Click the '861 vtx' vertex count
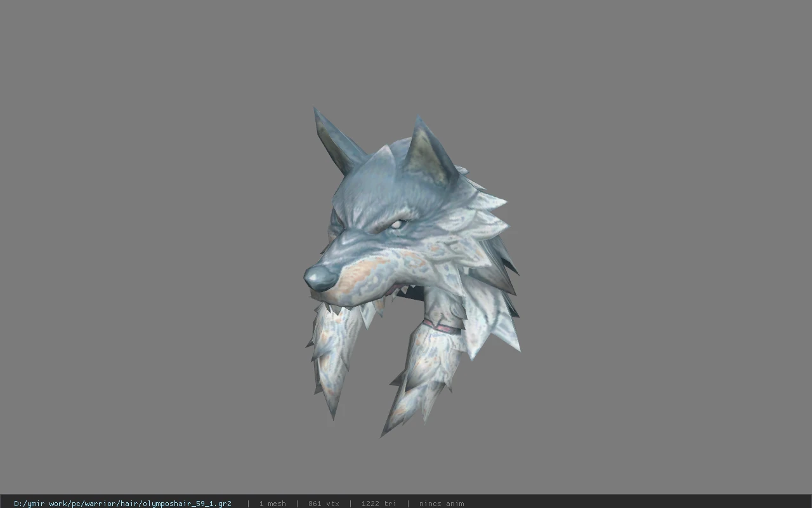 tap(324, 504)
